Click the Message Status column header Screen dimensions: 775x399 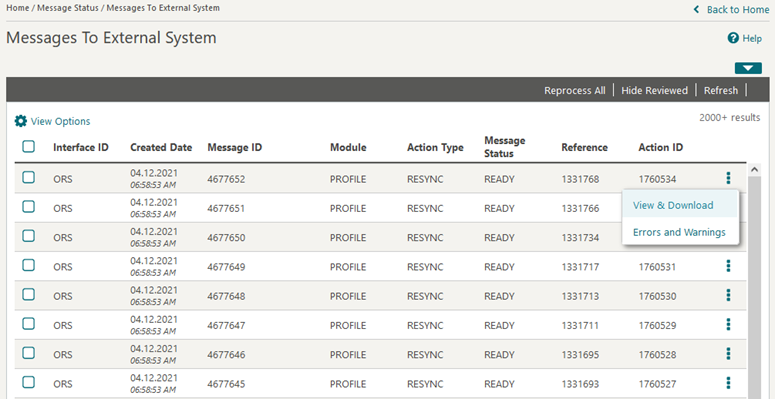[x=505, y=147]
